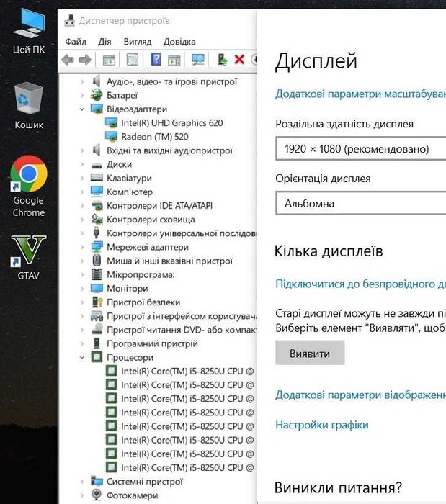Viewport: 446px width, 504px height.
Task: Click the Контролери сховища storage controller icon
Action: [x=97, y=219]
